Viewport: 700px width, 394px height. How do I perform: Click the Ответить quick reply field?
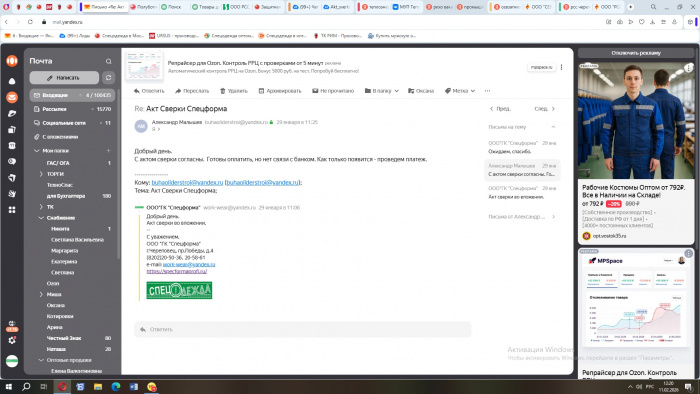[x=303, y=329]
